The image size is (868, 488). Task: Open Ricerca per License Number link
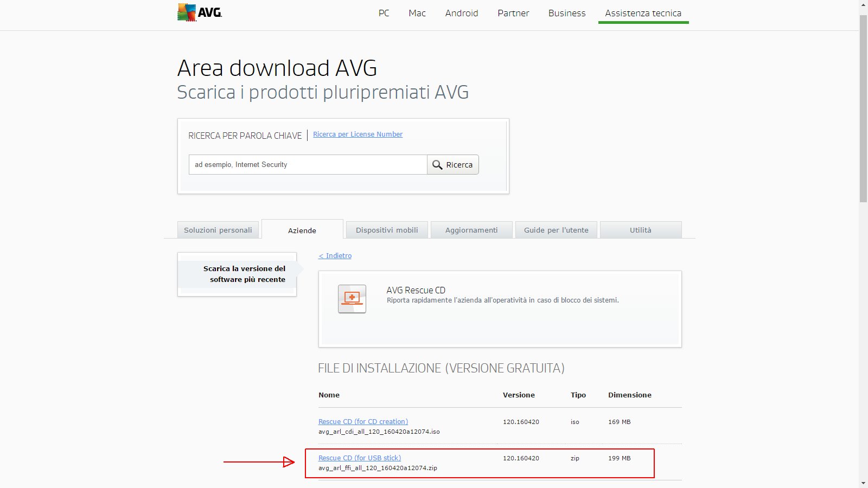[358, 134]
